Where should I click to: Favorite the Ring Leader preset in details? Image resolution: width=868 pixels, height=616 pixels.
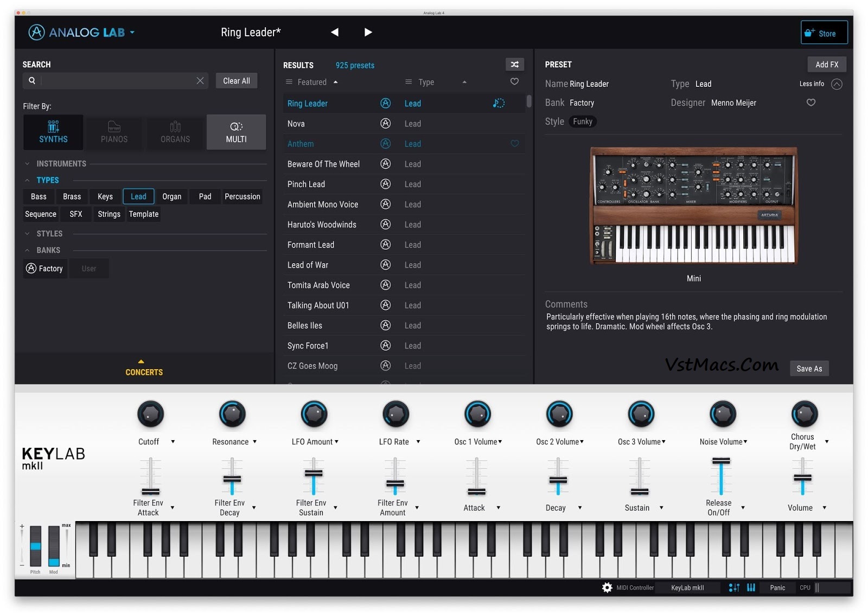point(810,102)
